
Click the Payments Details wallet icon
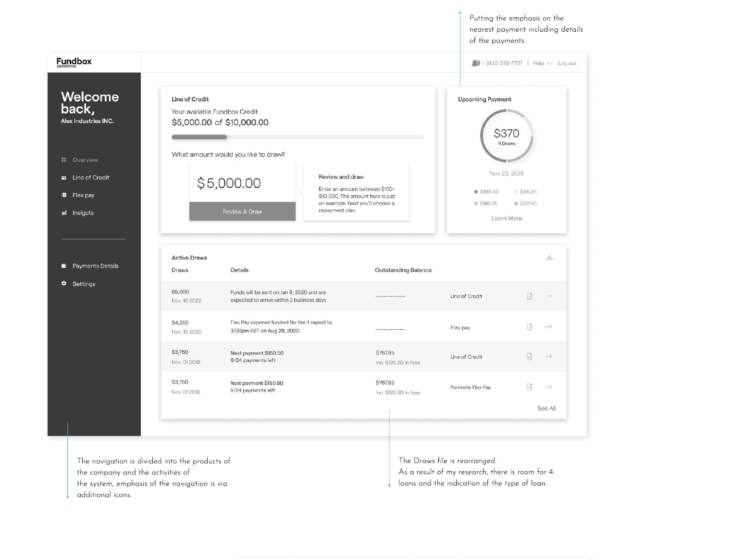(x=64, y=266)
